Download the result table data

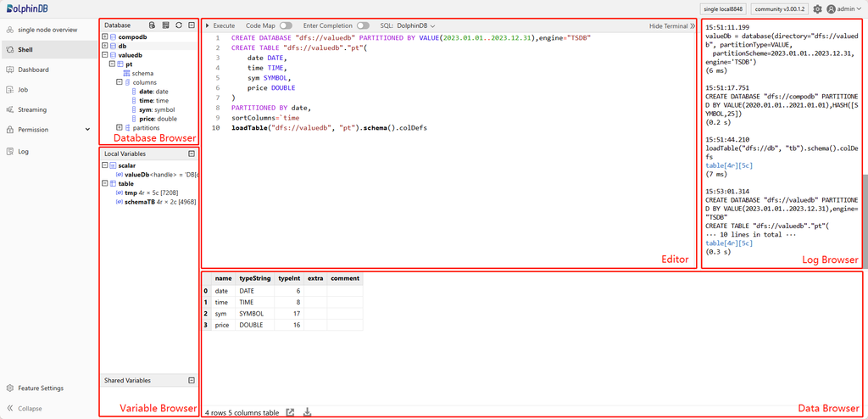click(308, 412)
